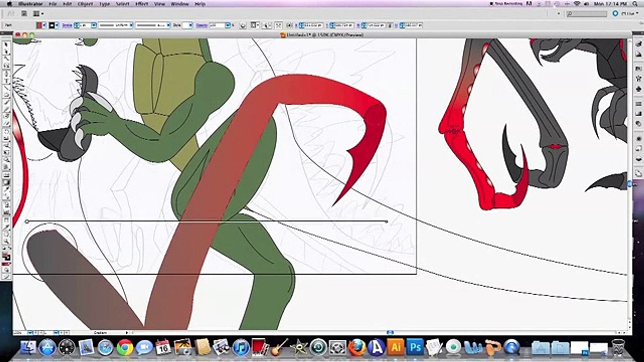Open the Stroke color dropdown in the control bar
The image size is (644, 362).
click(57, 25)
